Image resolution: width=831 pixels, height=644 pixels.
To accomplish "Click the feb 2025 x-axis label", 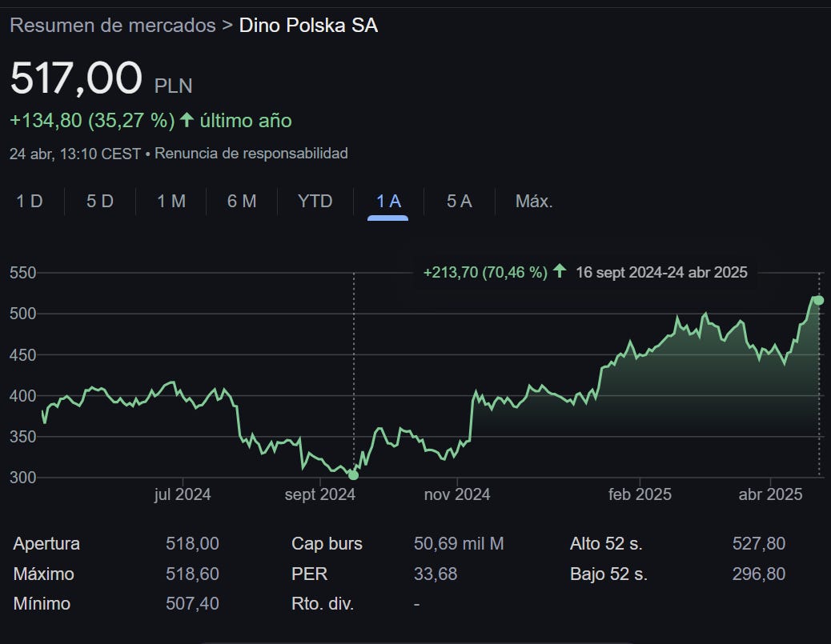I will [x=640, y=494].
